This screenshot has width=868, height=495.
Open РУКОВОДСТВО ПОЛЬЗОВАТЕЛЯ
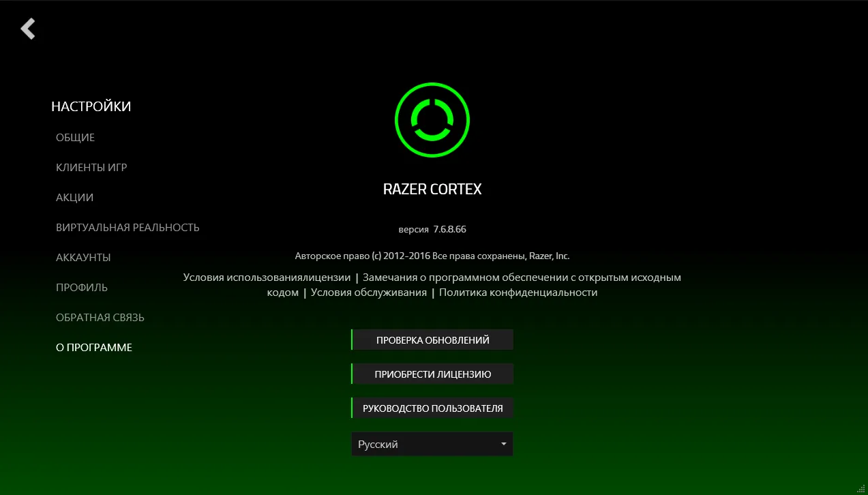pyautogui.click(x=432, y=408)
